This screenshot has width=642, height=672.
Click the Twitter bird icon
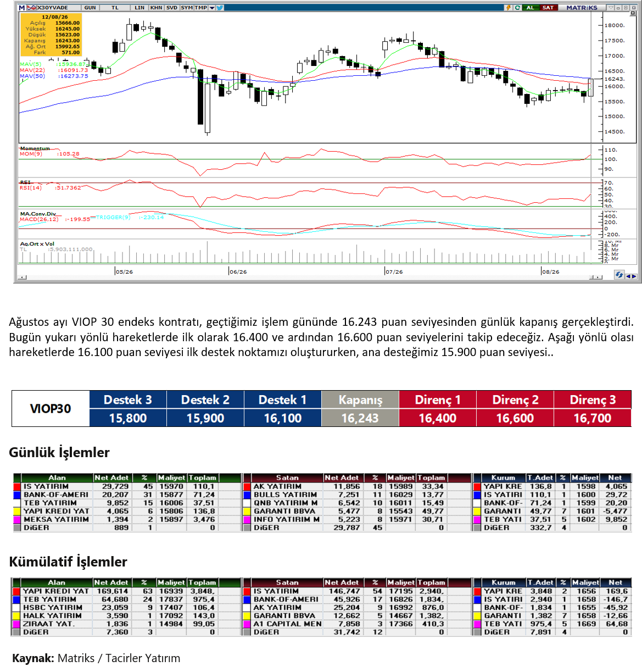(220, 8)
